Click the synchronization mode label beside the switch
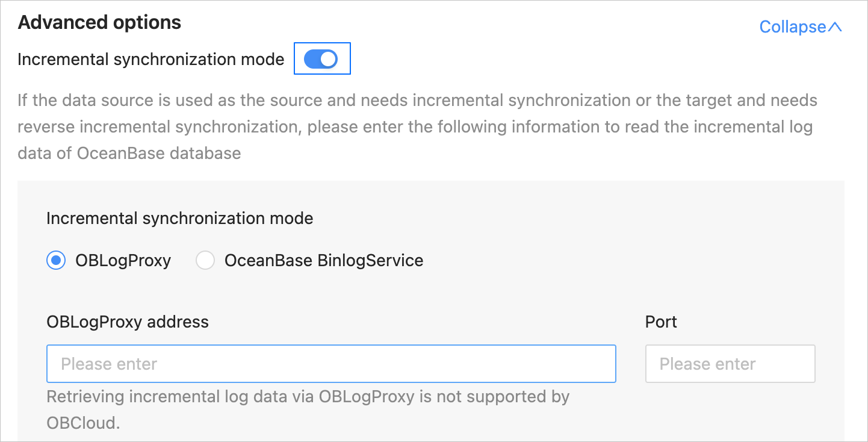Image resolution: width=868 pixels, height=442 pixels. click(150, 59)
